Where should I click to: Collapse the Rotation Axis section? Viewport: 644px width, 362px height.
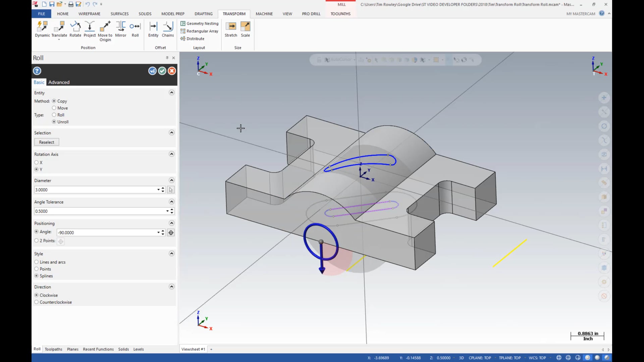(171, 154)
